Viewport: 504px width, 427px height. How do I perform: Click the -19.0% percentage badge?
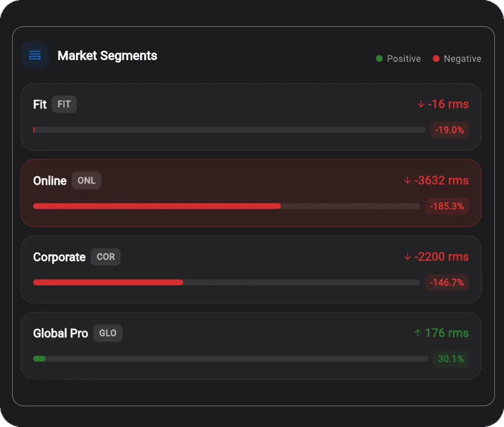450,130
